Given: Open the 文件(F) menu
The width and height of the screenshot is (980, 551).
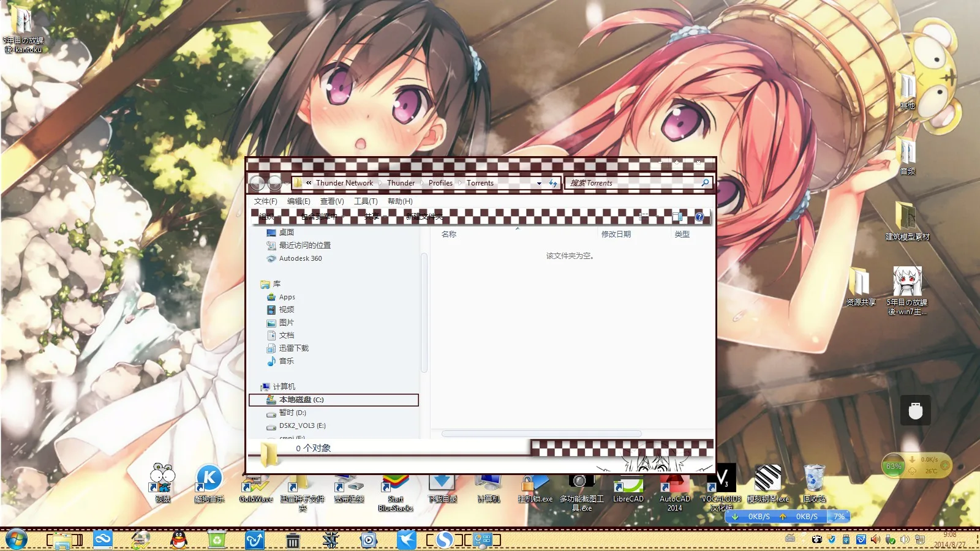Looking at the screenshot, I should click(x=265, y=201).
